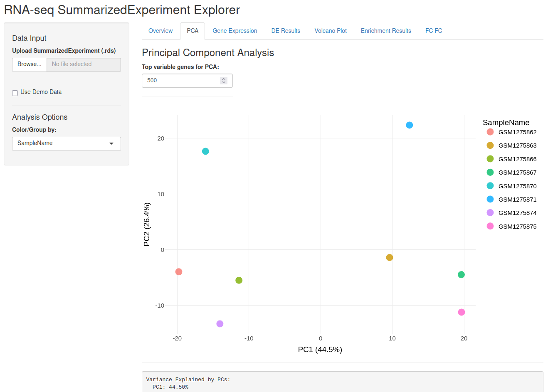Open the DE Results tab
The height and width of the screenshot is (392, 548).
[x=286, y=31]
